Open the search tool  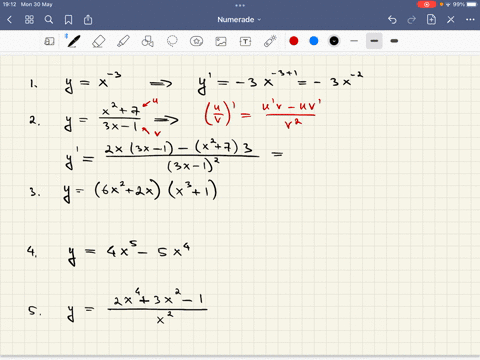(x=49, y=20)
